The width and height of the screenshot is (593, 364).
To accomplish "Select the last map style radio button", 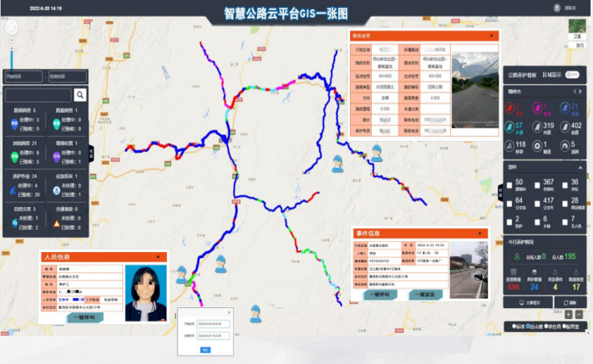I will click(565, 326).
